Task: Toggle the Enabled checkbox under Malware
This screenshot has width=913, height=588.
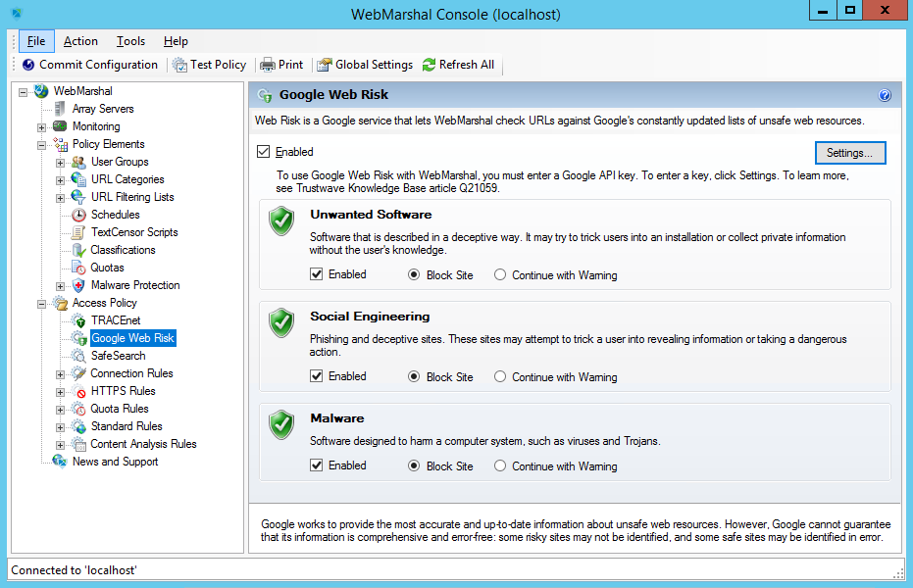Action: coord(317,465)
